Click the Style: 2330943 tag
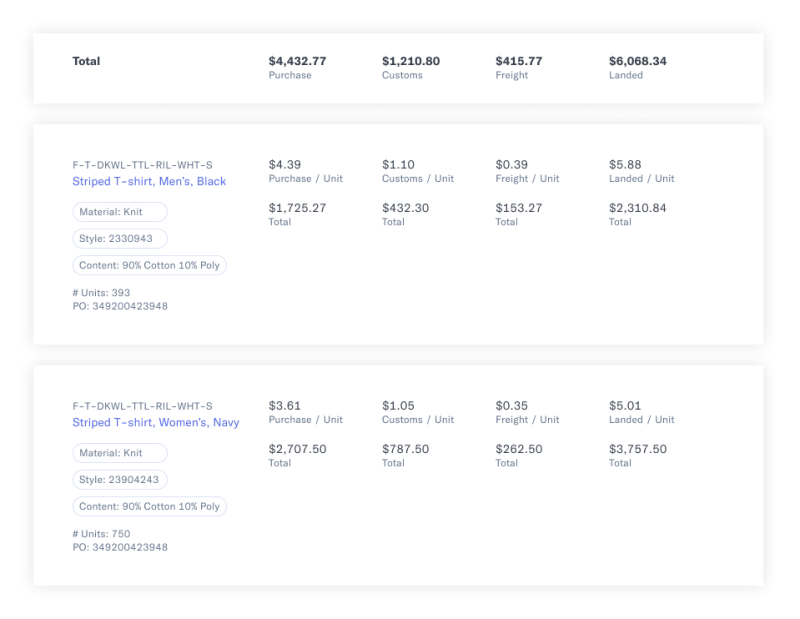Viewport: 800px width, 619px height. point(120,239)
